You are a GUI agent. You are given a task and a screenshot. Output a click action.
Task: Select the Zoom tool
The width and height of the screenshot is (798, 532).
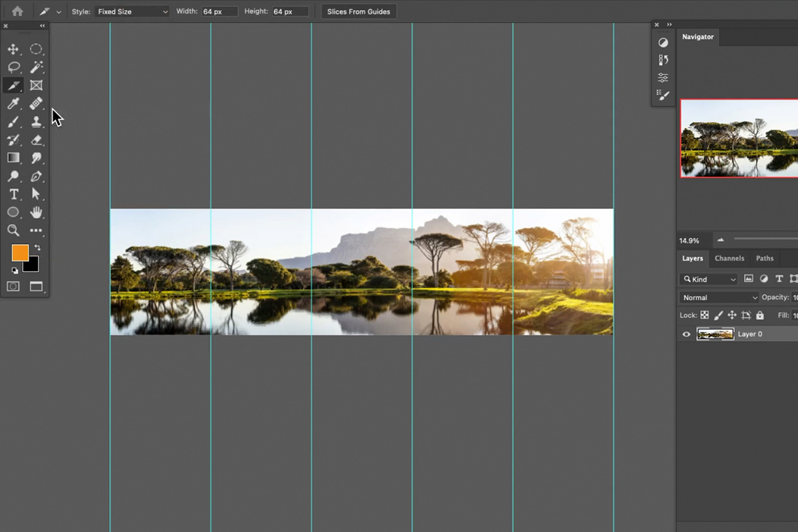(x=13, y=231)
